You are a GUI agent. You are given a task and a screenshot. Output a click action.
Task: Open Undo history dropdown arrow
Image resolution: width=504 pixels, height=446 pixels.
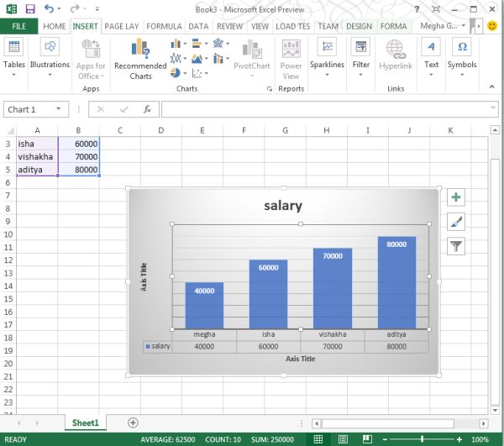tap(59, 9)
